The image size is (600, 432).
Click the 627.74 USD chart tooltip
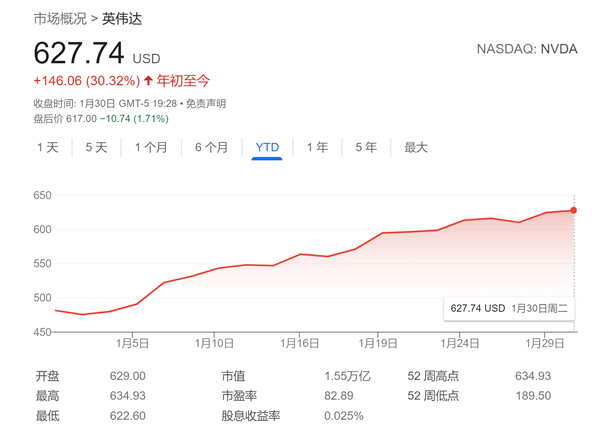point(510,308)
